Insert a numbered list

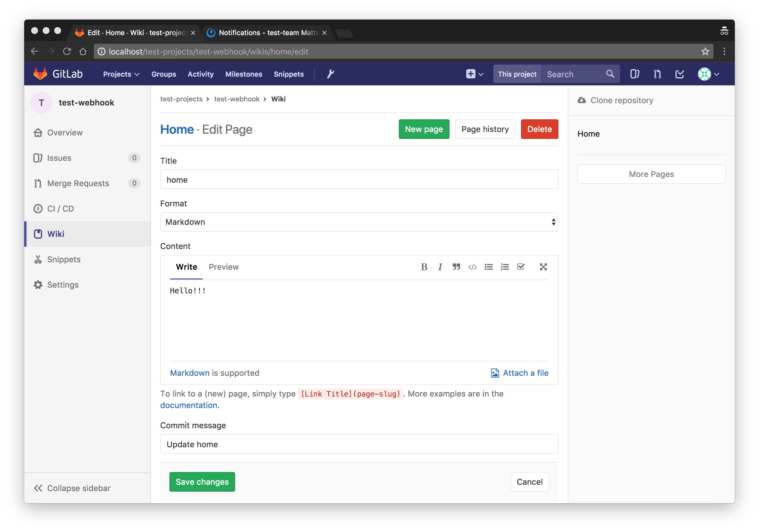505,267
